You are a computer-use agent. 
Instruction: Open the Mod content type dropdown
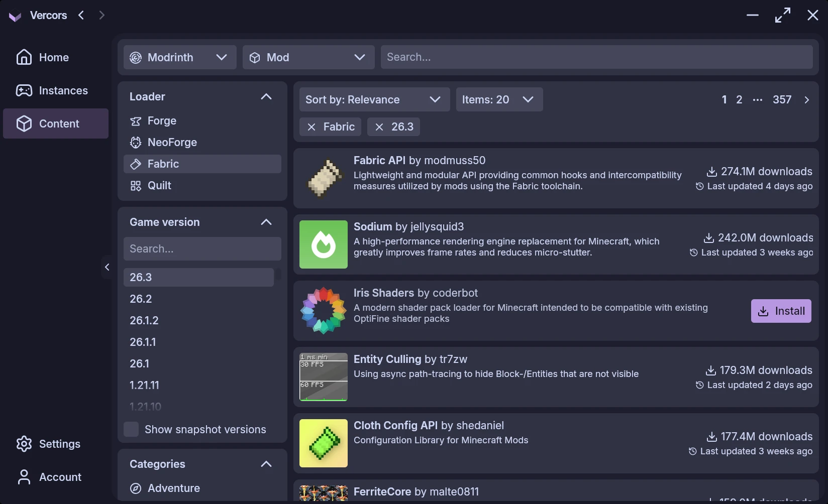(308, 57)
